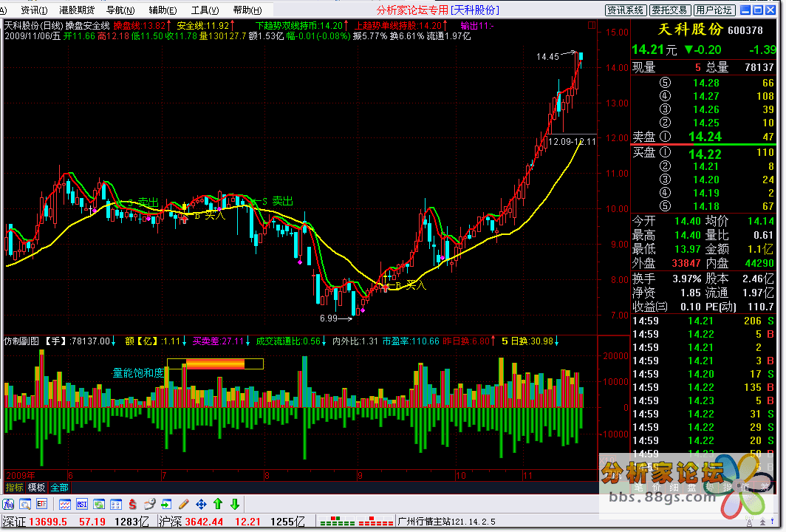Open the ETF toolbar icon
Viewport: 786px width, 532px height.
point(41,504)
